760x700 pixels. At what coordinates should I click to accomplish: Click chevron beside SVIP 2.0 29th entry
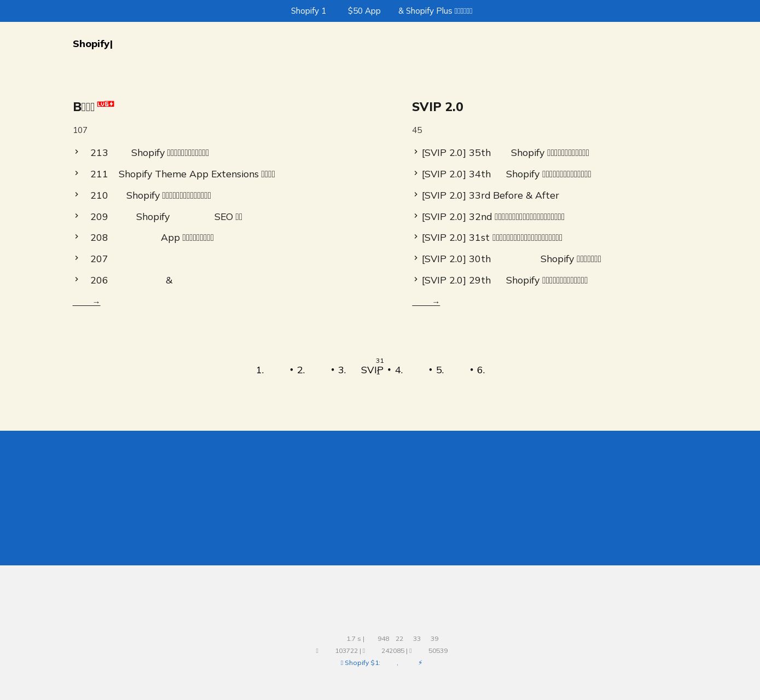coord(416,279)
